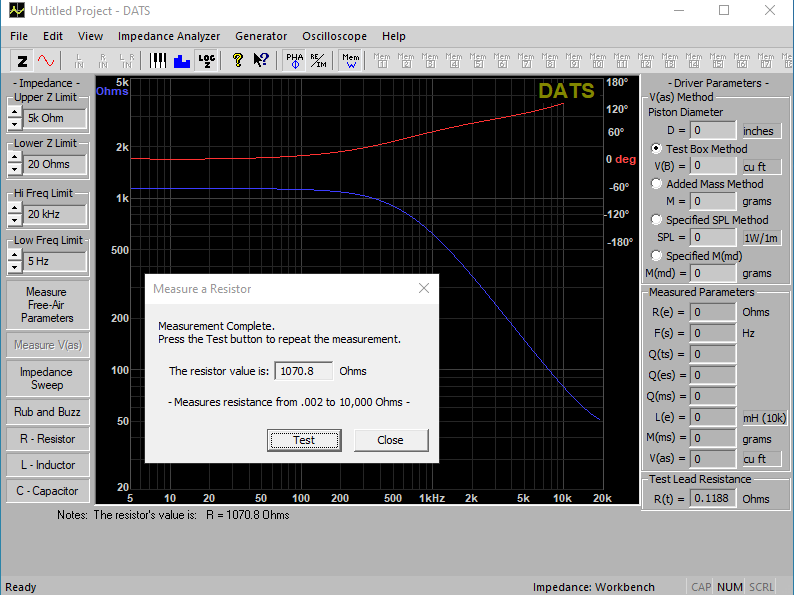This screenshot has width=794, height=595.
Task: Select the Mem 10 memory slot icon
Action: click(x=598, y=61)
